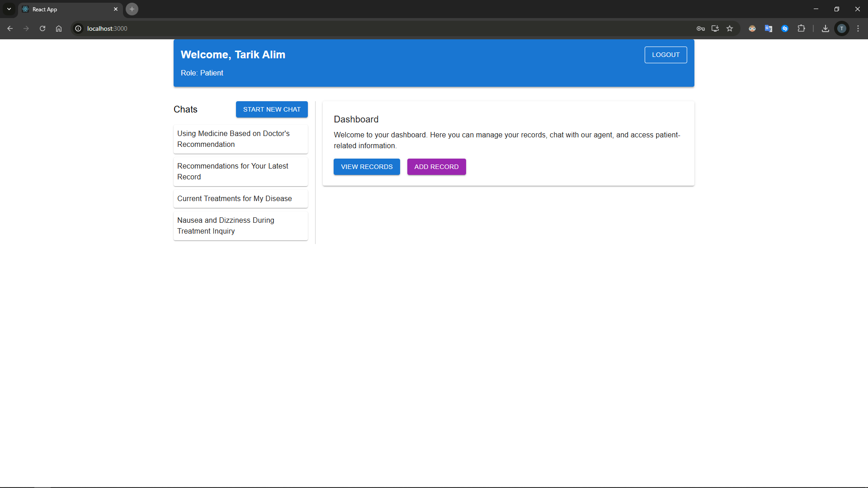Click the browser home icon
Image resolution: width=868 pixels, height=488 pixels.
coord(59,28)
